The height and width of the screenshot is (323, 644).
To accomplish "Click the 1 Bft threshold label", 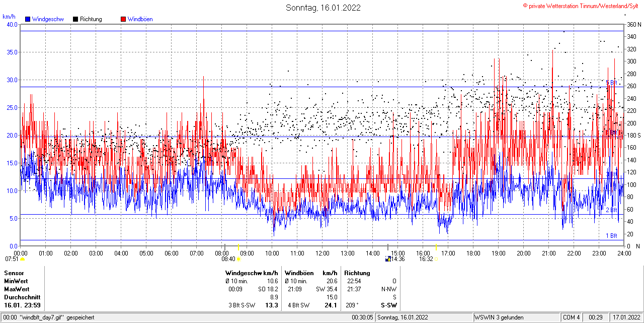I will coord(611,236).
